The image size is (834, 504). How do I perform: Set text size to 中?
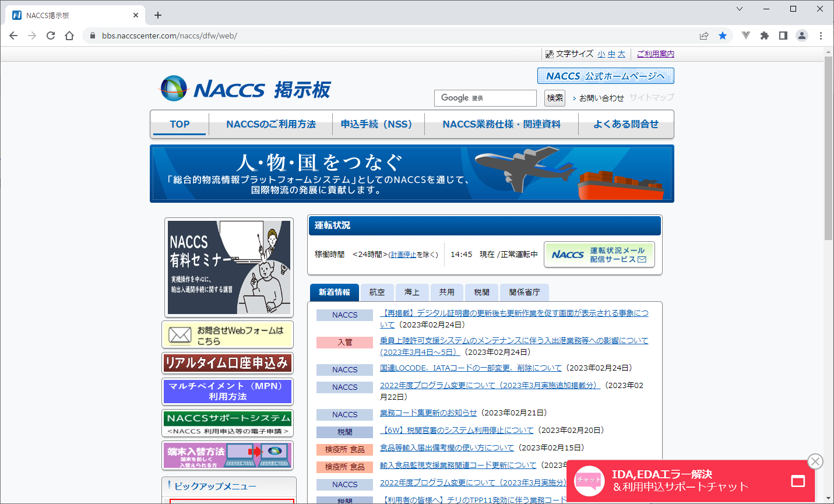click(611, 54)
